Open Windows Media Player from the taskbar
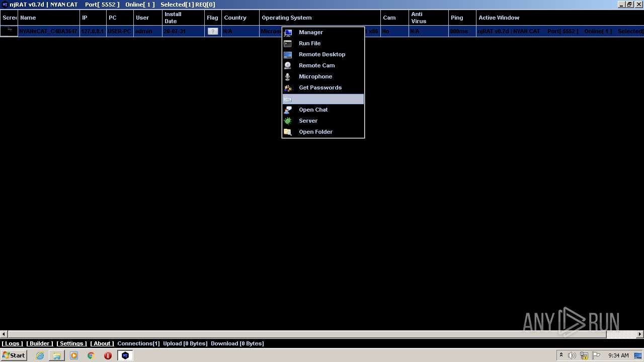 pos(74,355)
